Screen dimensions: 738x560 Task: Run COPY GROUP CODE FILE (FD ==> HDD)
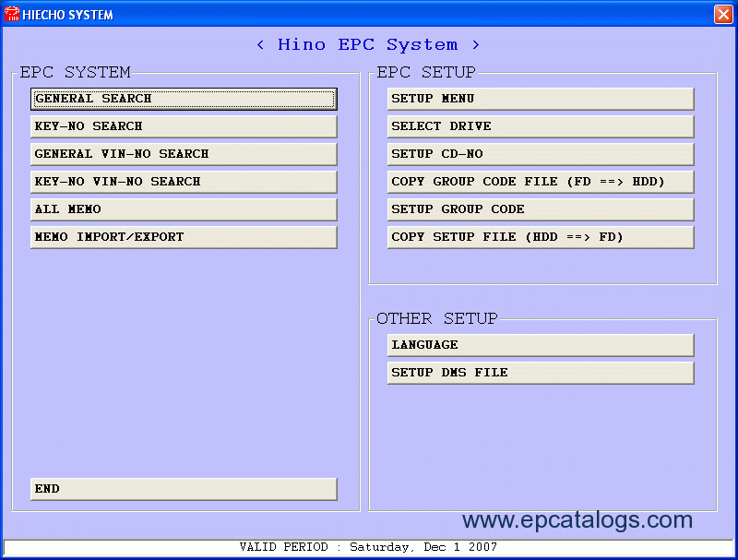(x=541, y=182)
